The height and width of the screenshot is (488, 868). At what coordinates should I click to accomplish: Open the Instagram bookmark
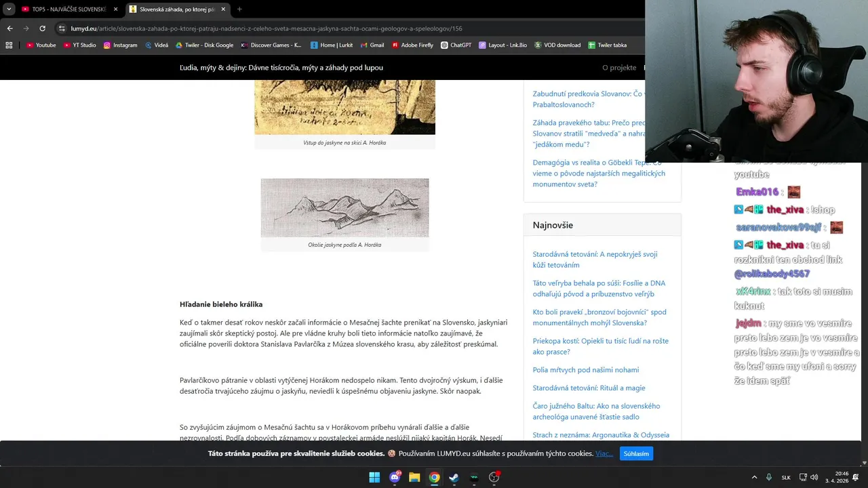(x=120, y=45)
